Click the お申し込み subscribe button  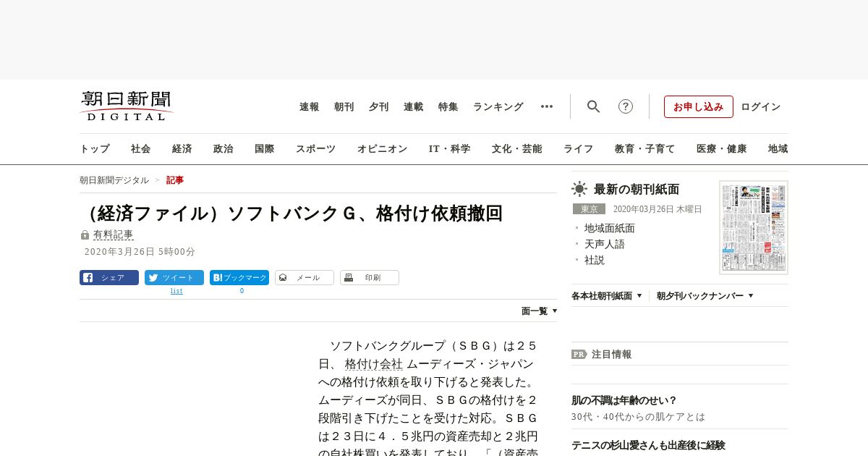pos(699,106)
